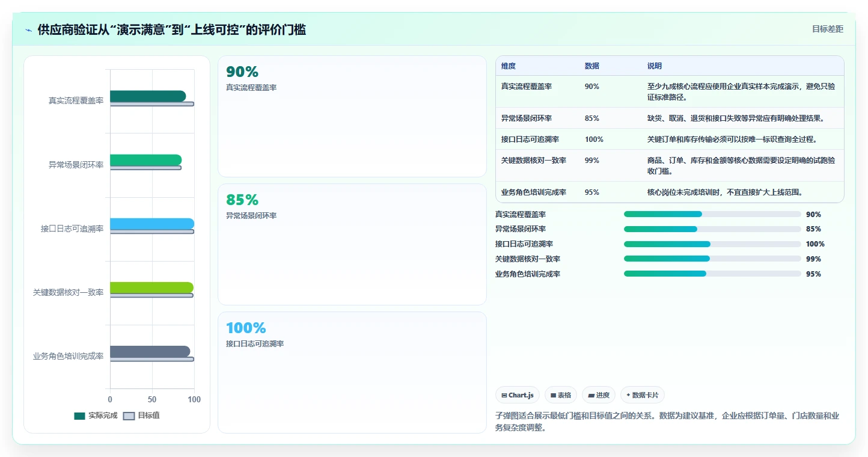Click the 子弹图 footer note text
This screenshot has height=457, width=868.
click(x=667, y=422)
